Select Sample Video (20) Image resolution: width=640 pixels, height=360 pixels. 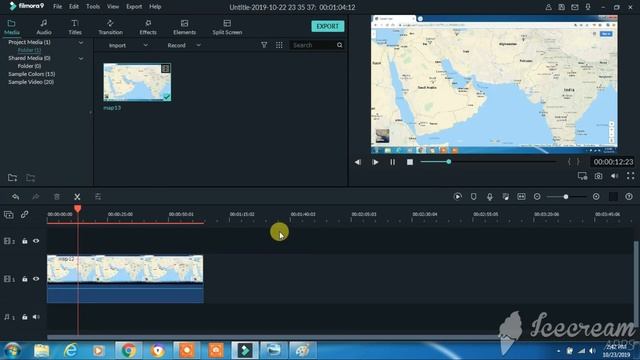pos(31,82)
